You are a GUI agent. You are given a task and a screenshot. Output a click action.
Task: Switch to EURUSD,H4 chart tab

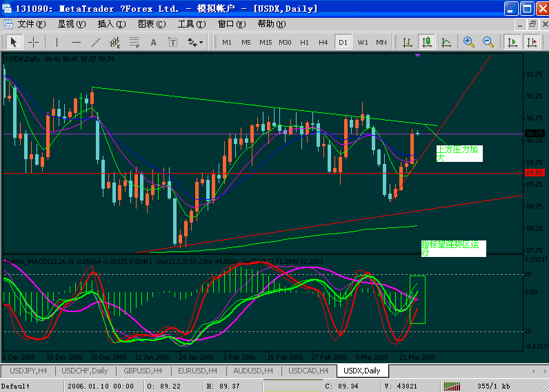point(198,371)
